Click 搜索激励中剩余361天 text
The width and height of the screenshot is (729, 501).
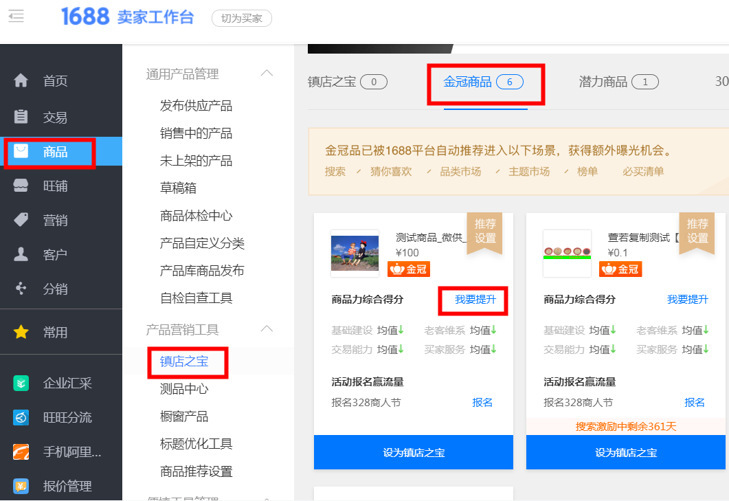click(x=626, y=426)
